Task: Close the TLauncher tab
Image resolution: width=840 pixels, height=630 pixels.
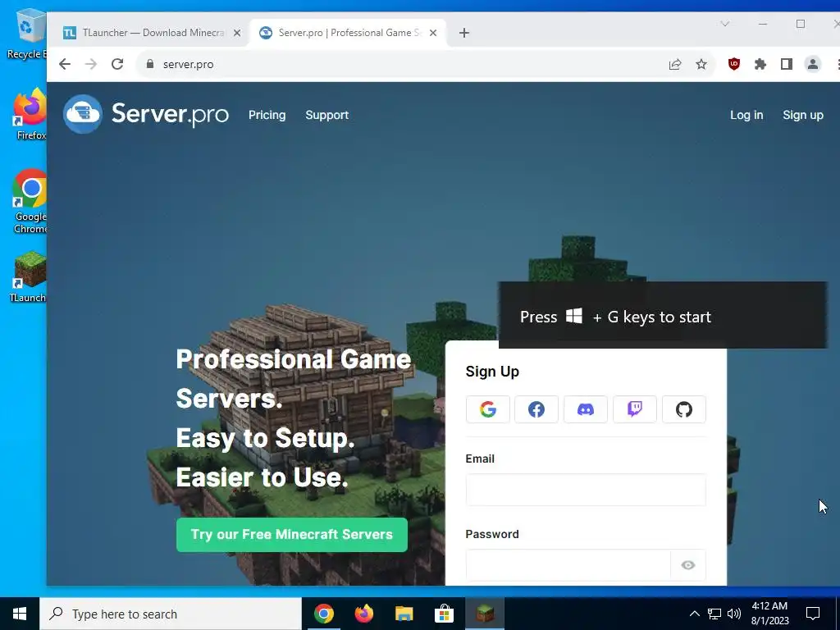Action: point(237,33)
